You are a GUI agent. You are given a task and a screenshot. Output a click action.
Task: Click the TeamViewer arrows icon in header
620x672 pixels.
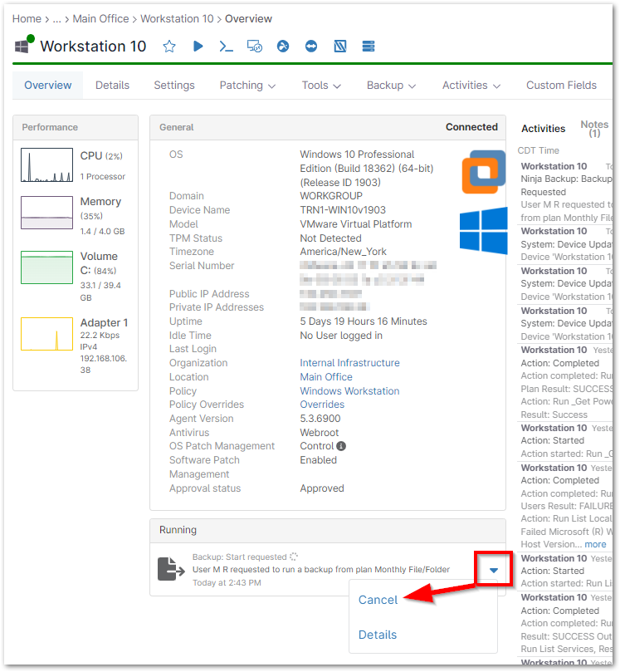(311, 47)
